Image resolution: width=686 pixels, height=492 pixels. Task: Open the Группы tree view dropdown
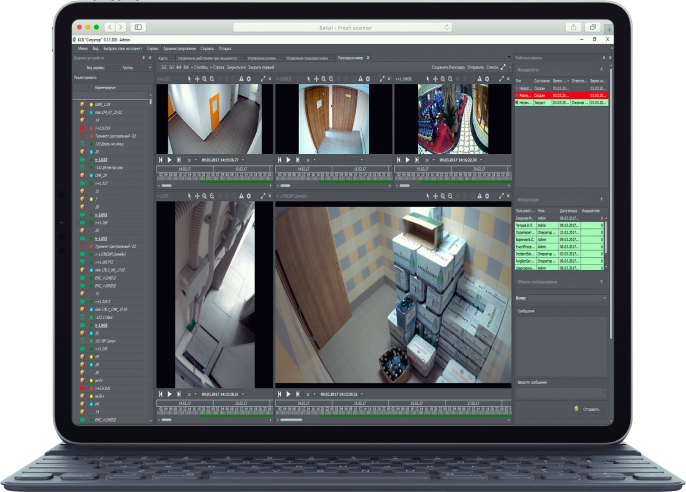130,68
